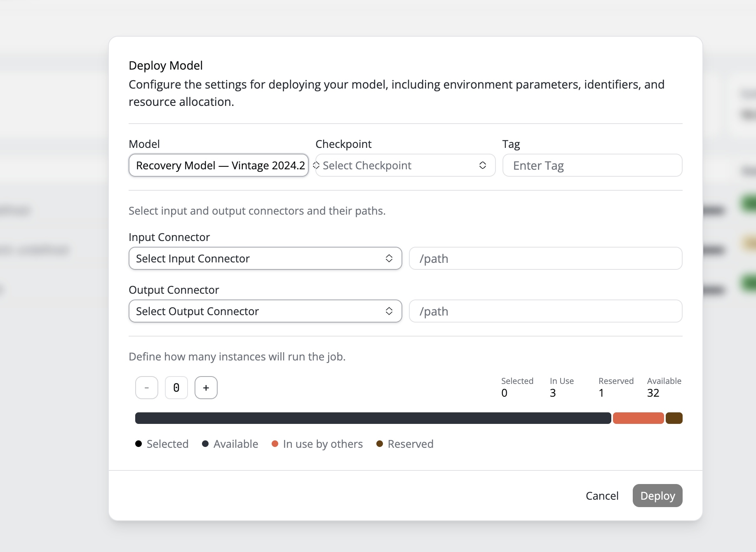Image resolution: width=756 pixels, height=552 pixels.
Task: Click the brown Reserved bar segment
Action: (674, 418)
